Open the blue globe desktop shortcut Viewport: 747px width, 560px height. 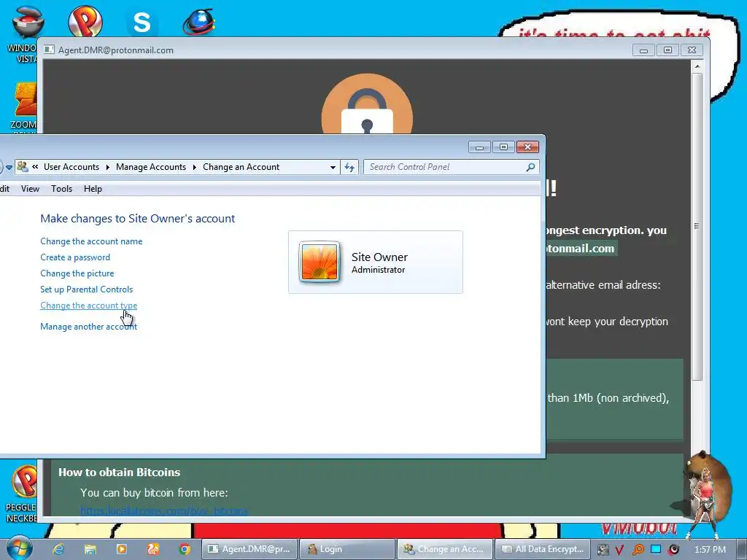[199, 22]
